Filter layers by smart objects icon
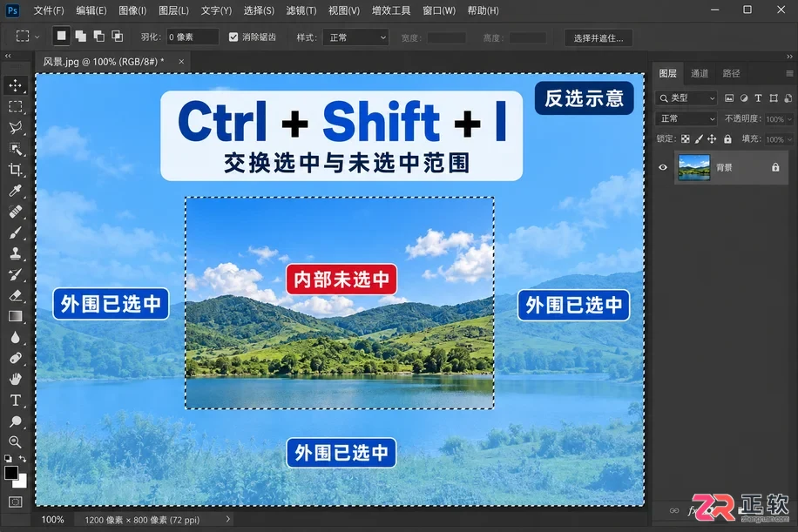Image resolution: width=798 pixels, height=532 pixels. 788,98
